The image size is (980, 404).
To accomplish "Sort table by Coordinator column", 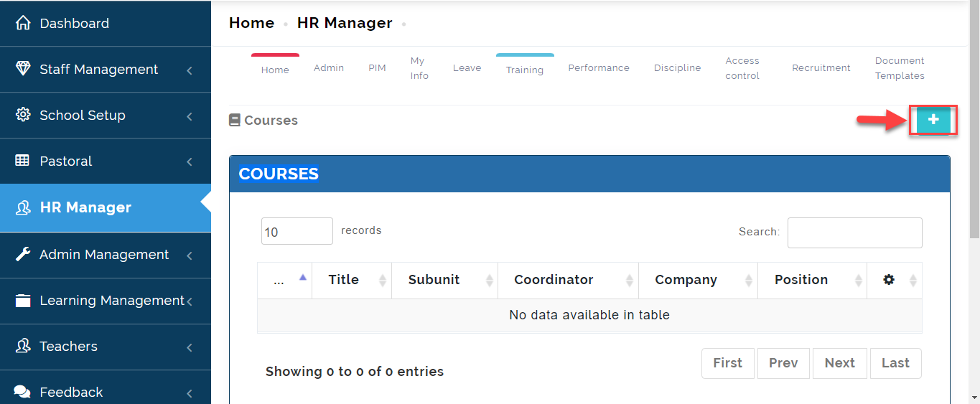I will 568,280.
